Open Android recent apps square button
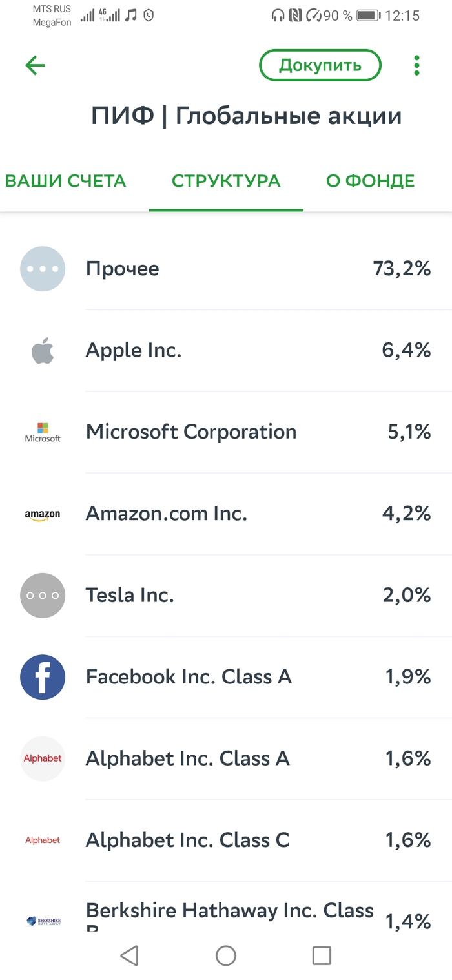Viewport: 452px width, 980px height. 322,955
